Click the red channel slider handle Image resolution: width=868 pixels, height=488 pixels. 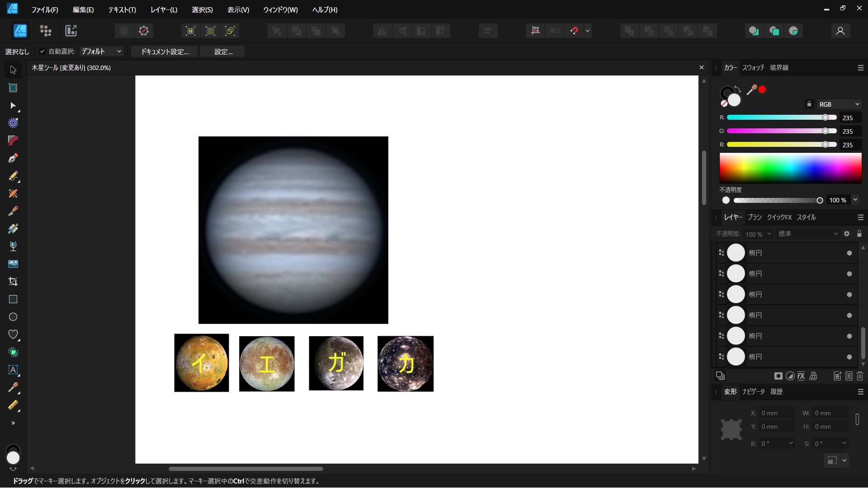point(825,117)
